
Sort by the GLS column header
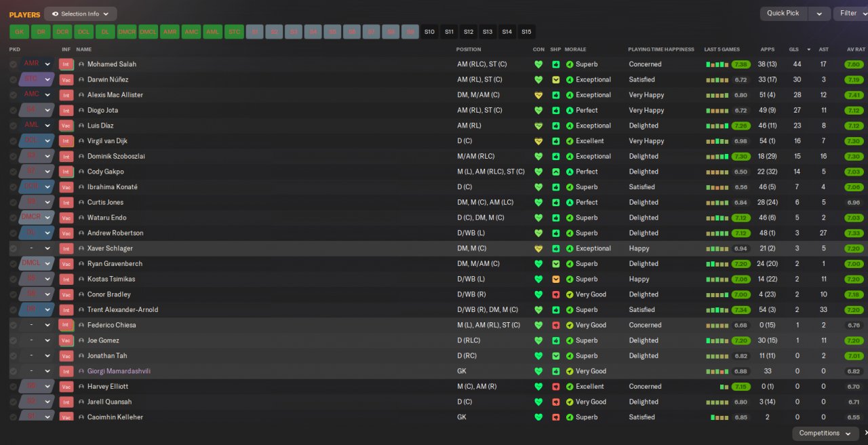[793, 50]
